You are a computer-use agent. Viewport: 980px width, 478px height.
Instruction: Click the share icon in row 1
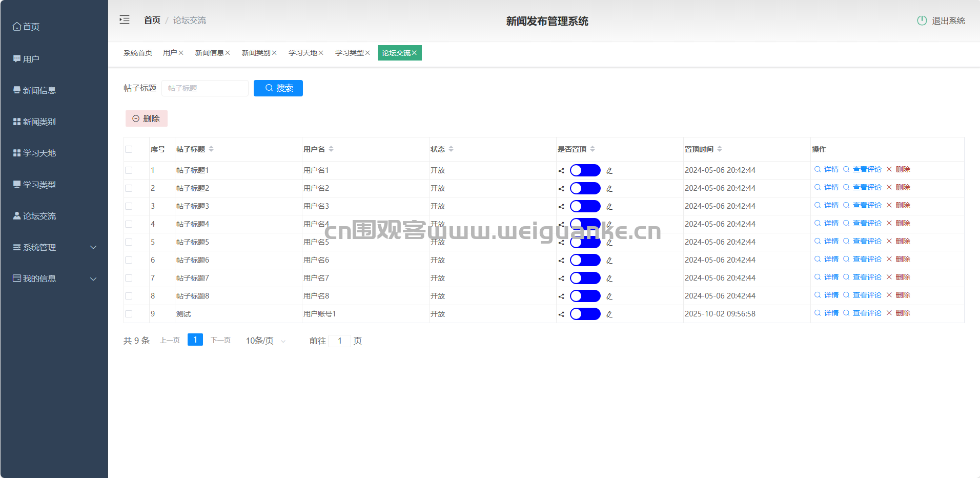(x=561, y=171)
